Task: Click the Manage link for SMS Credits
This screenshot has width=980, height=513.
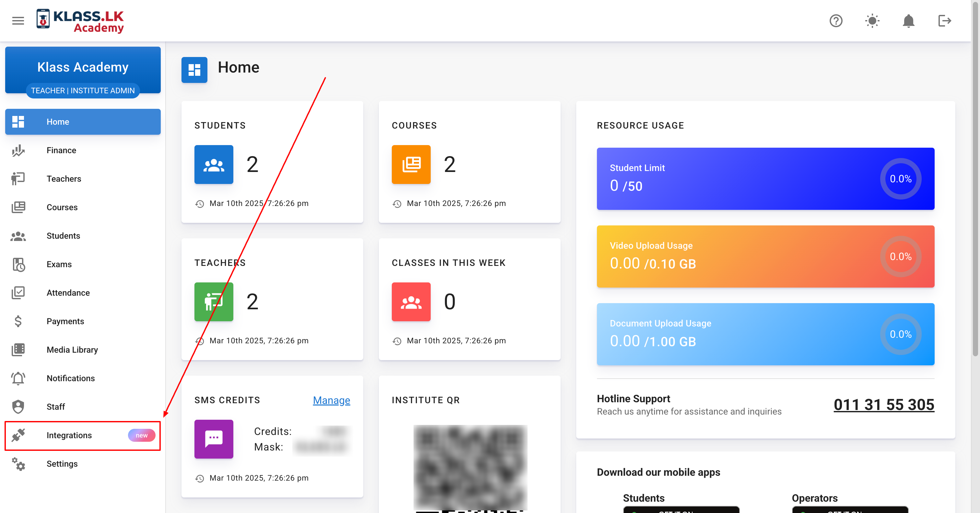Action: (x=331, y=400)
